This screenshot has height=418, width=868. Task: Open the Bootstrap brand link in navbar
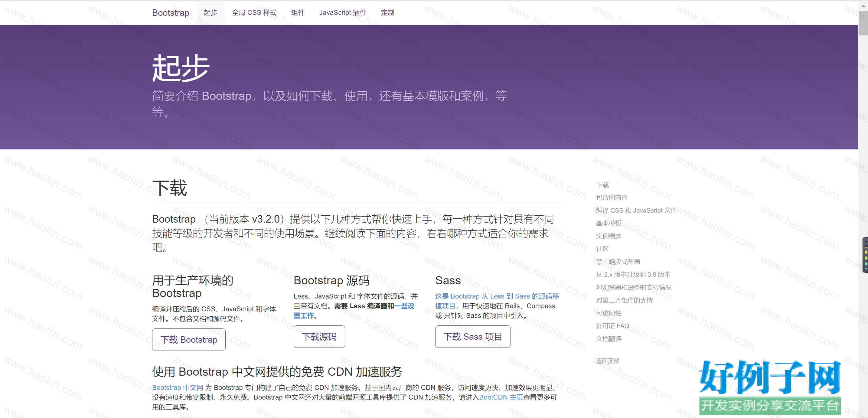click(171, 12)
